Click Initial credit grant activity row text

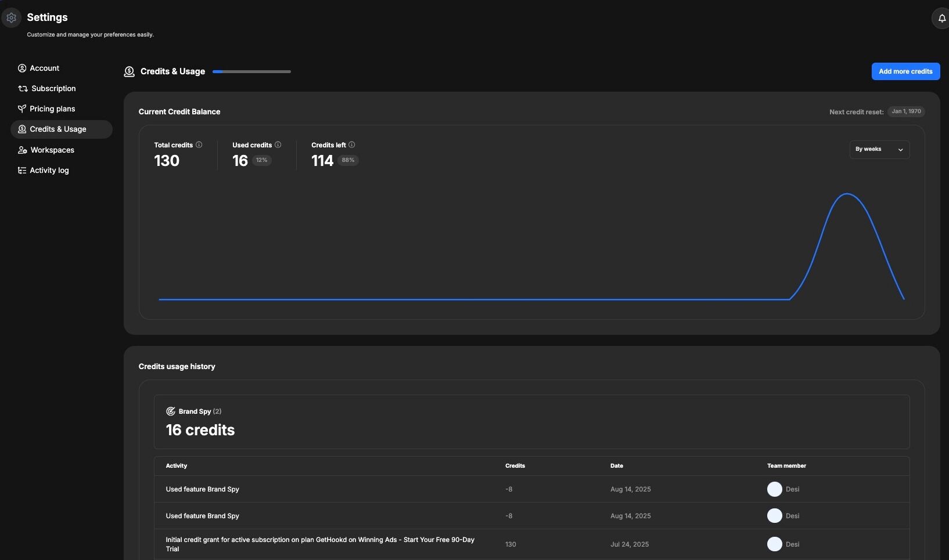pos(320,544)
